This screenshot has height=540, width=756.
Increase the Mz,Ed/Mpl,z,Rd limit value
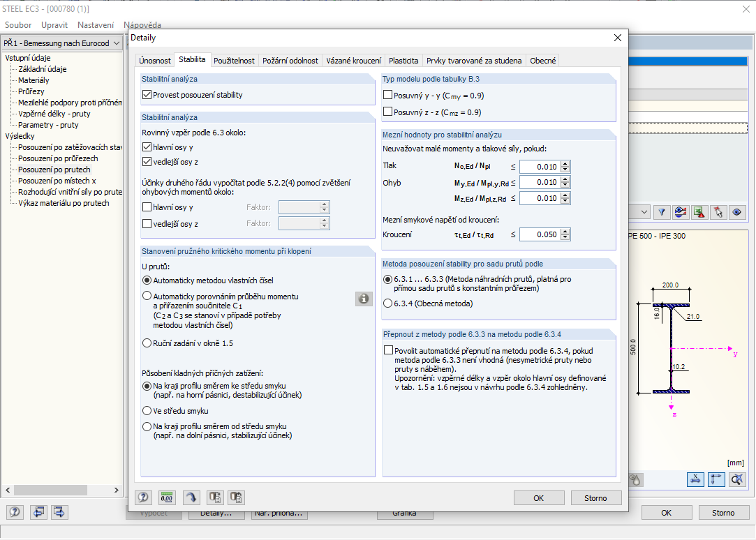click(565, 195)
